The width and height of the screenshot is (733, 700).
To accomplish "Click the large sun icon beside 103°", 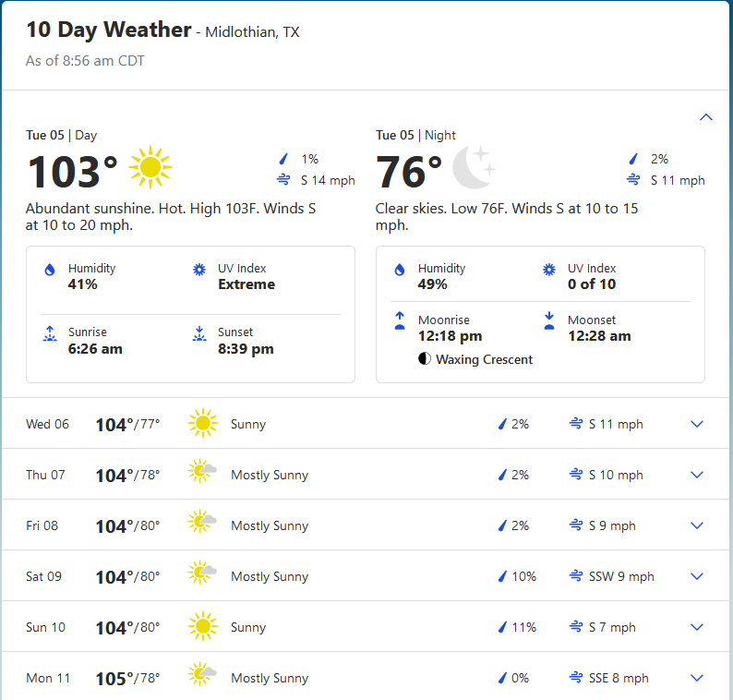I will pyautogui.click(x=150, y=167).
